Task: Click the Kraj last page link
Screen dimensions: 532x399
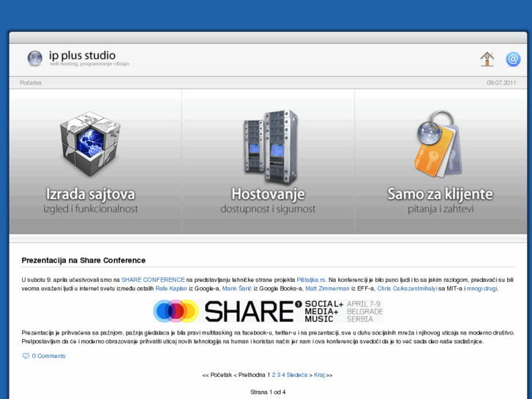Action: point(319,375)
